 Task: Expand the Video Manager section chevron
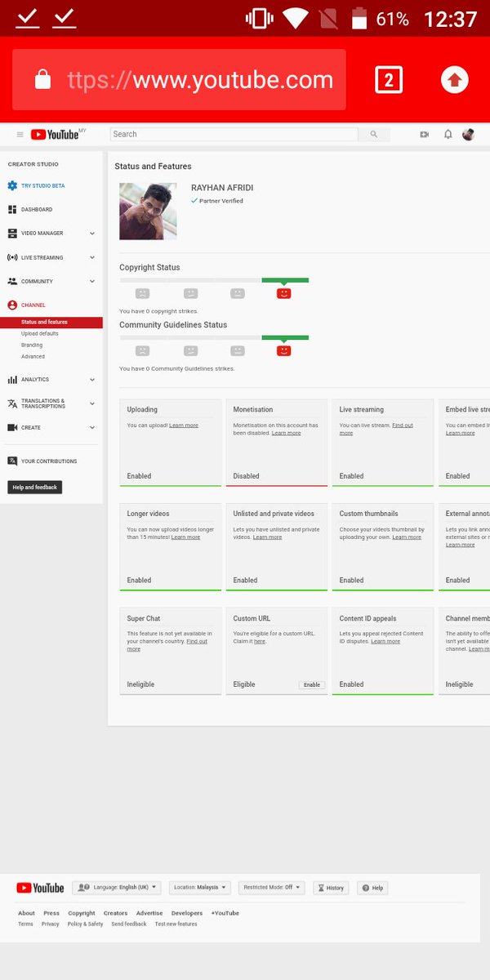coord(92,234)
